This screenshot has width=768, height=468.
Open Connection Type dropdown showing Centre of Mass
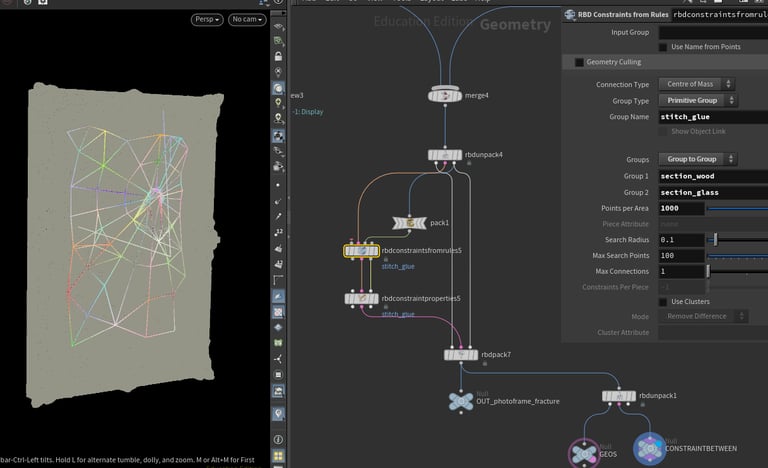coord(696,84)
